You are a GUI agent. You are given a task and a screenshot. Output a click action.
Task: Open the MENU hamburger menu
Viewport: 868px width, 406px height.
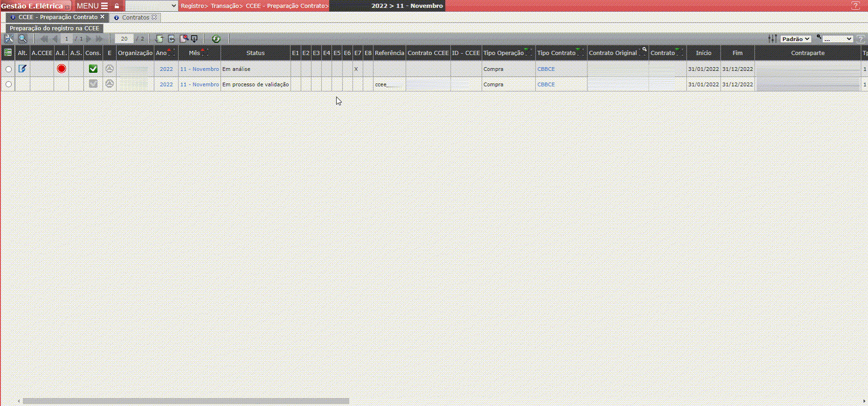click(92, 6)
